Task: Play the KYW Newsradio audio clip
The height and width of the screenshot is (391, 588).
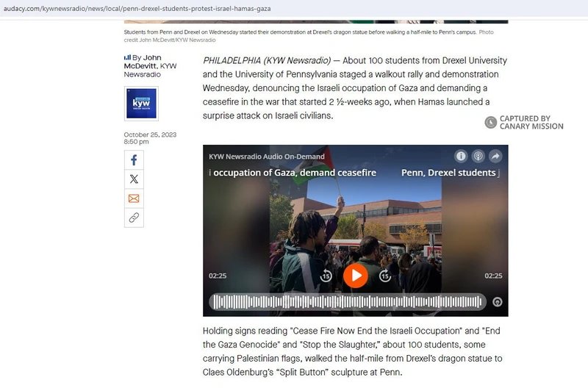Action: pos(355,276)
